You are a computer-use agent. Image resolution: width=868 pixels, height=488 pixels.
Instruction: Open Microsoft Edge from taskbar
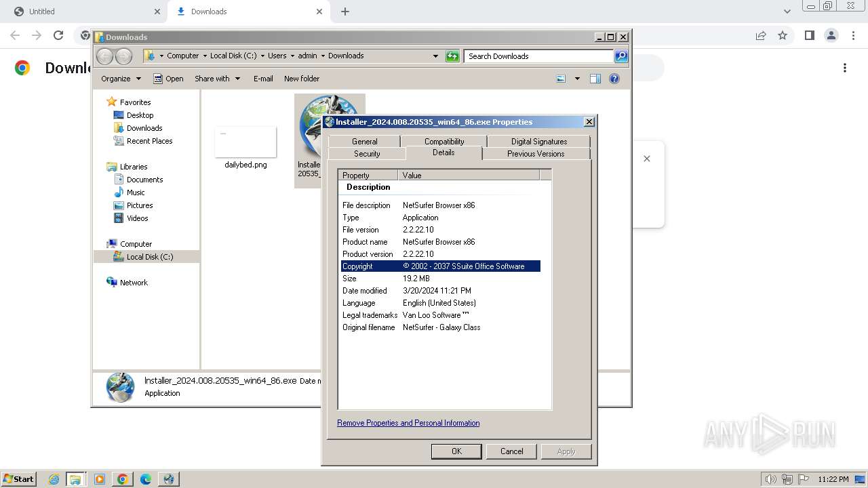click(x=146, y=479)
